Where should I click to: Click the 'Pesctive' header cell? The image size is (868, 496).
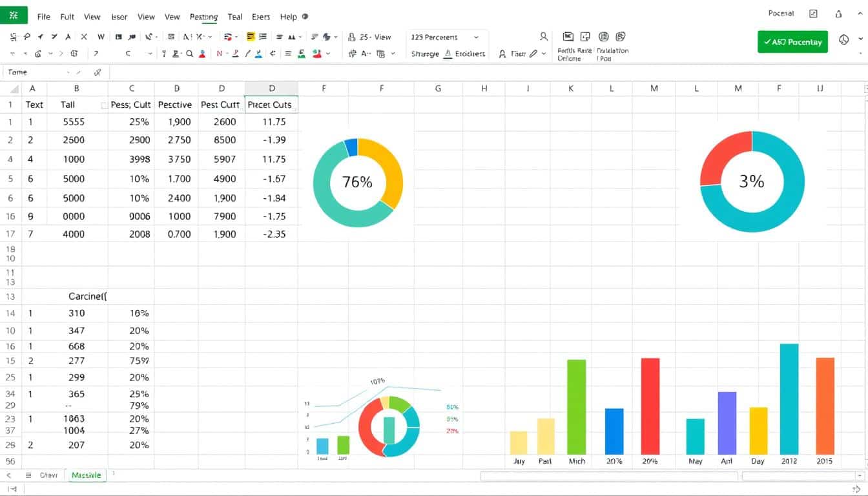(176, 105)
